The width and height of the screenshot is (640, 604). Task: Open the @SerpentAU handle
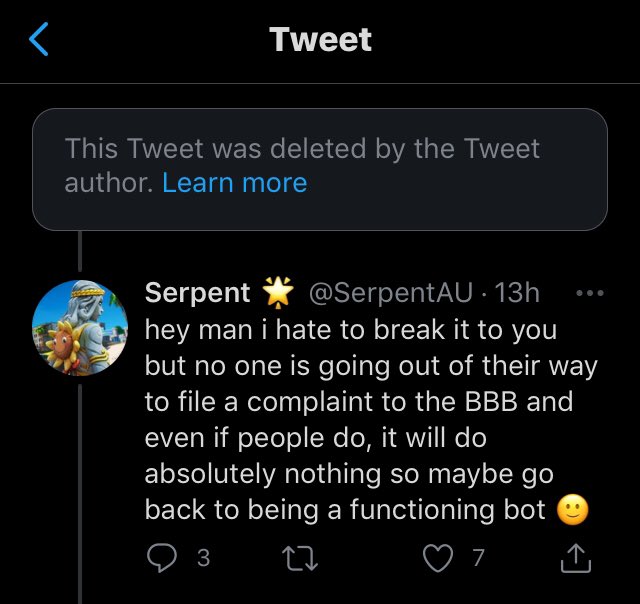[392, 293]
